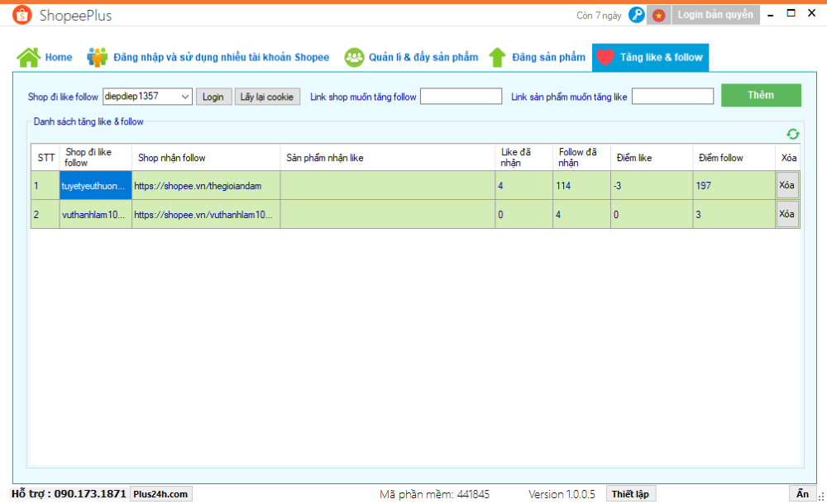Viewport: 827px width, 504px height.
Task: Click the green house Home icon
Action: [28, 57]
